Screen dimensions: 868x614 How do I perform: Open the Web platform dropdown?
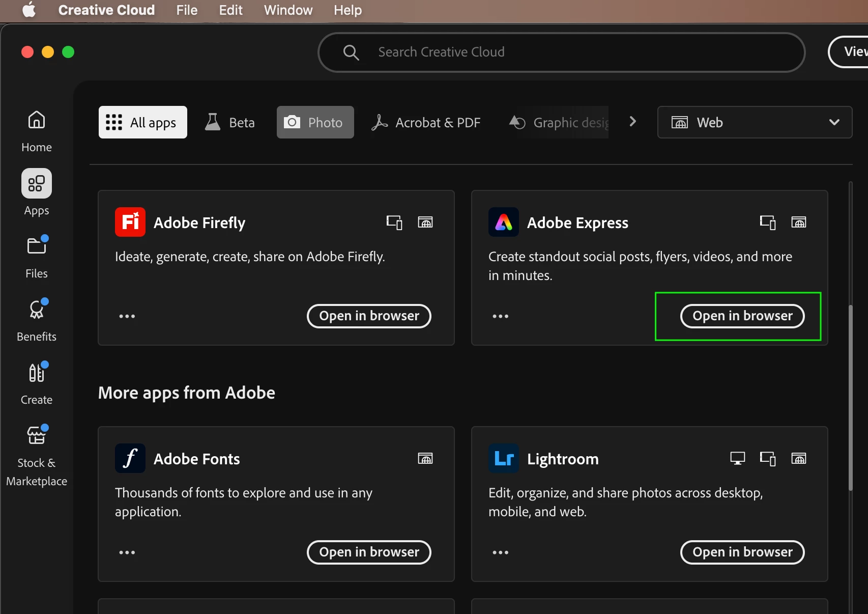point(755,122)
